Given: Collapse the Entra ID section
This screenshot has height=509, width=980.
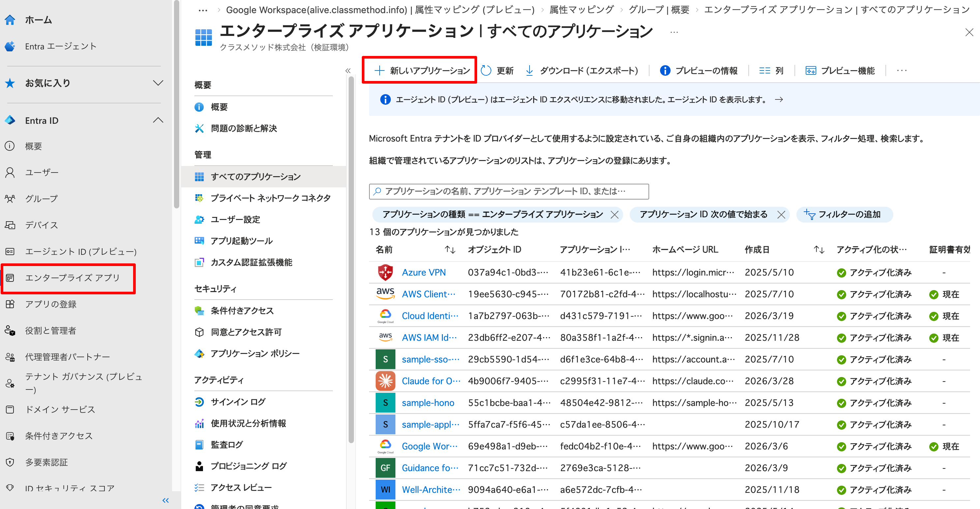Looking at the screenshot, I should point(158,120).
